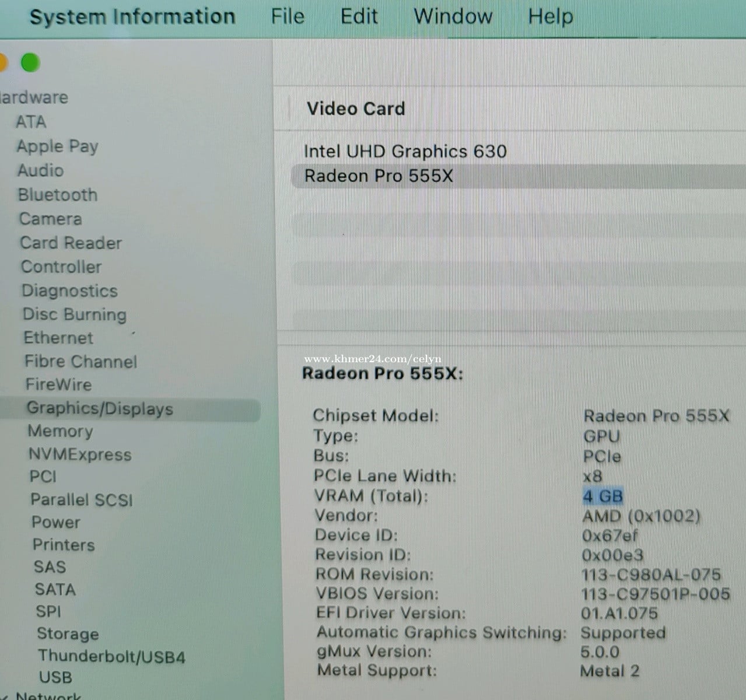Screen dimensions: 746x700
Task: Open the Edit menu
Action: click(x=359, y=16)
